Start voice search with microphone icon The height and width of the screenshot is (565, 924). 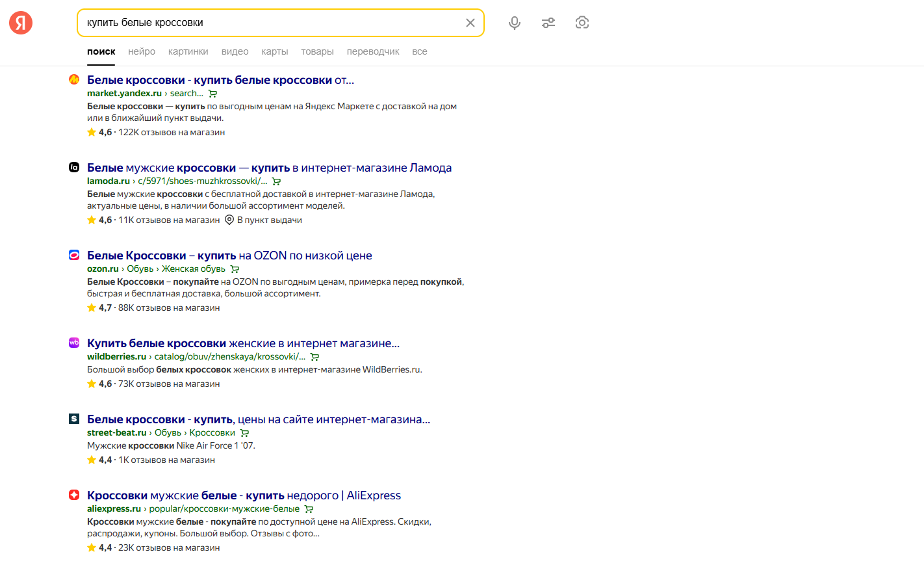[515, 23]
